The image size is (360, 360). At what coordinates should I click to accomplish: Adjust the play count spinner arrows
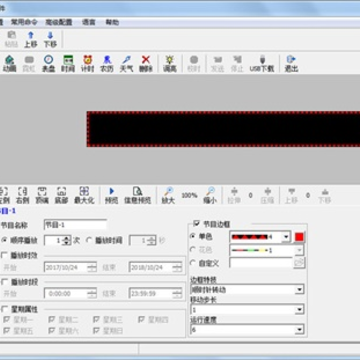tap(67, 240)
